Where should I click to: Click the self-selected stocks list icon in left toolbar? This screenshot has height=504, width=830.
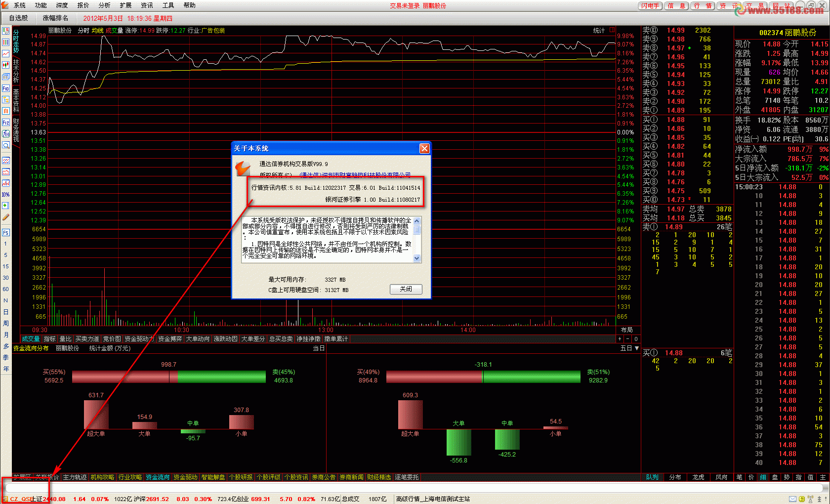click(x=6, y=31)
